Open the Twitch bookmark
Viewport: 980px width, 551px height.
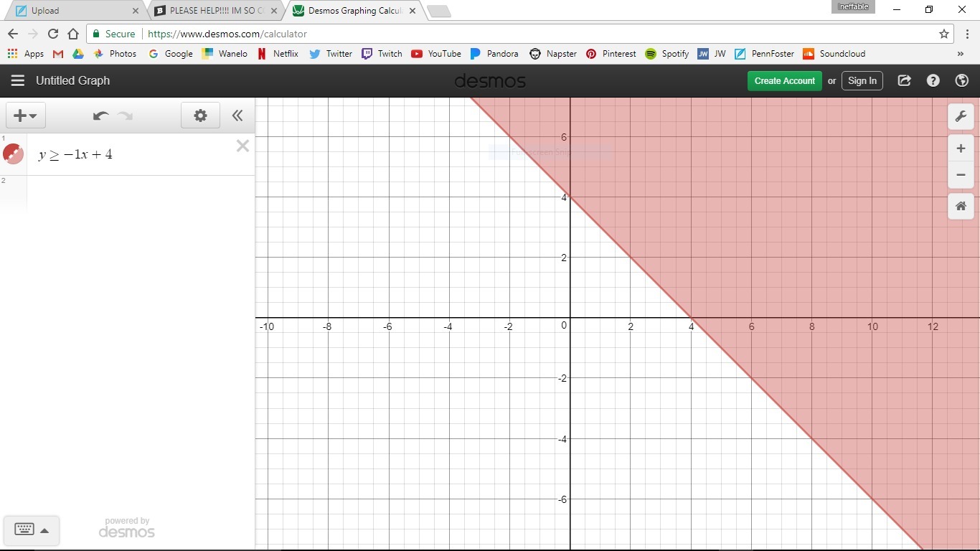(x=382, y=54)
